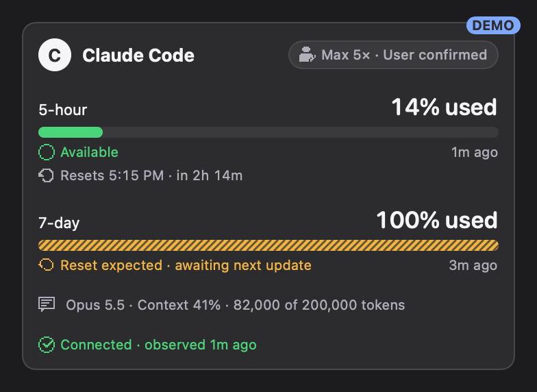Click the chat bubble icon beside Opus 5.5
The height and width of the screenshot is (392, 537).
coord(47,304)
